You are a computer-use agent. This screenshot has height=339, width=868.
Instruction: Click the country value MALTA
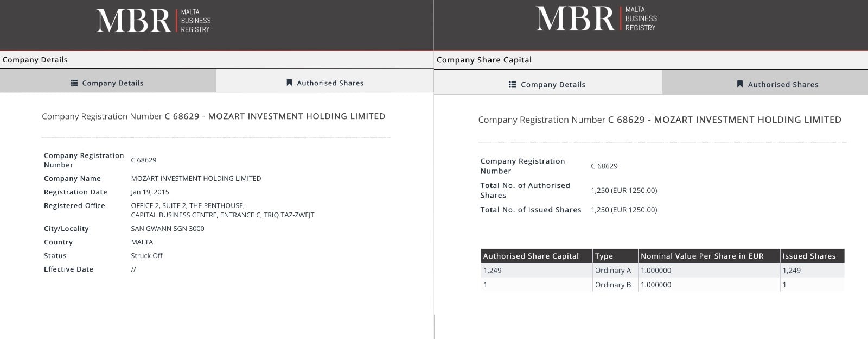[x=142, y=242]
